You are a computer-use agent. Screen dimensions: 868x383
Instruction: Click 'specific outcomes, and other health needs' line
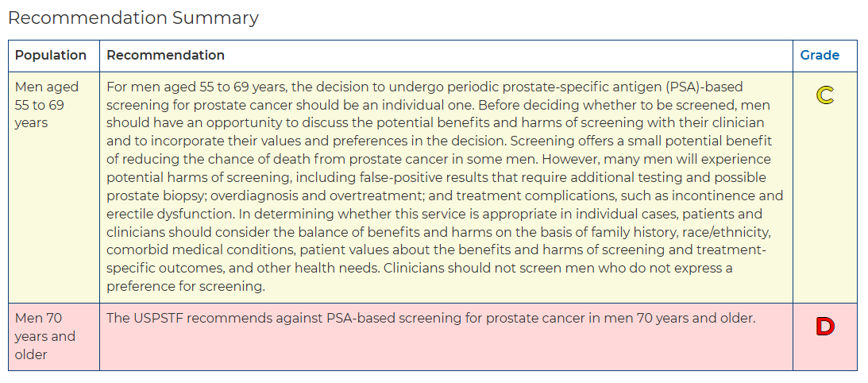click(242, 269)
